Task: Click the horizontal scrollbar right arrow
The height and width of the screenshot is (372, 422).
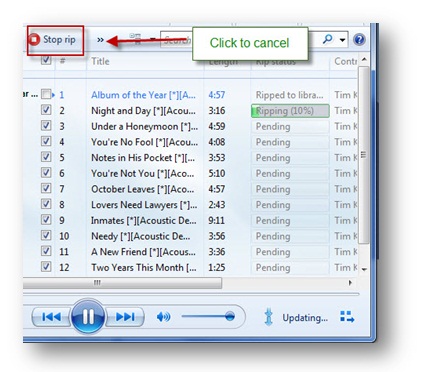Action: point(350,283)
